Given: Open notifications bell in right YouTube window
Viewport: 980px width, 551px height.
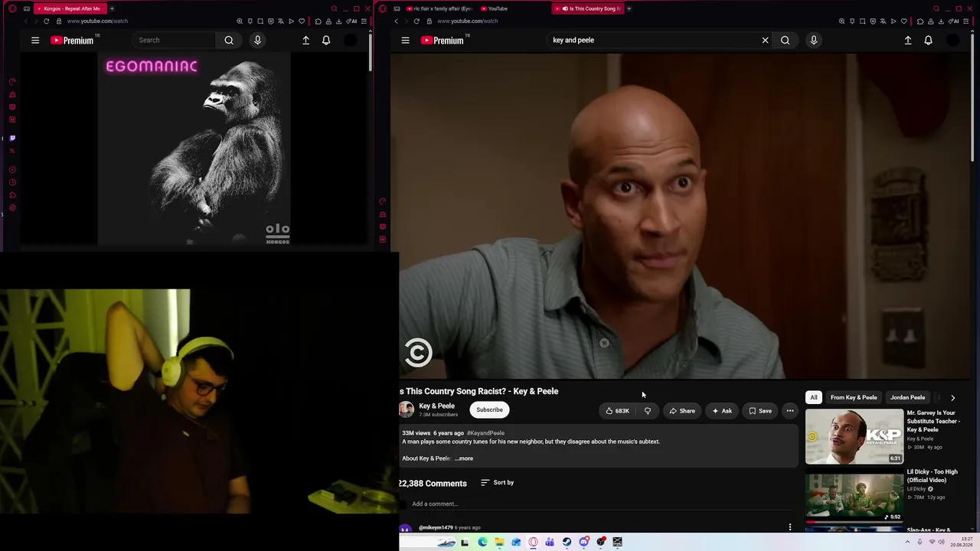Looking at the screenshot, I should (x=928, y=40).
